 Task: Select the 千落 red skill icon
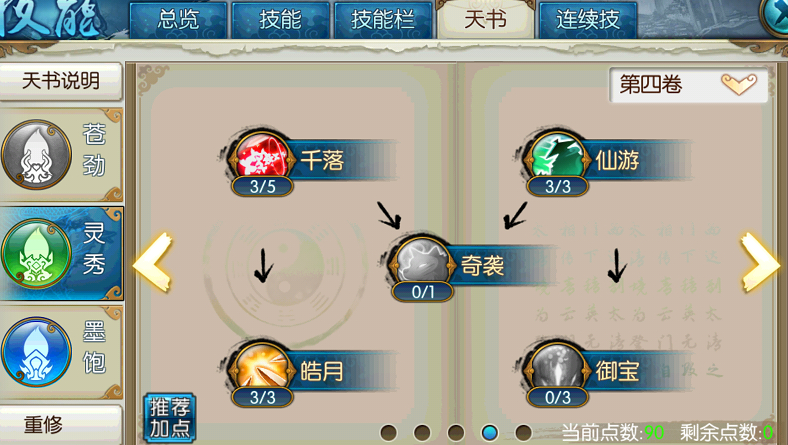point(261,157)
